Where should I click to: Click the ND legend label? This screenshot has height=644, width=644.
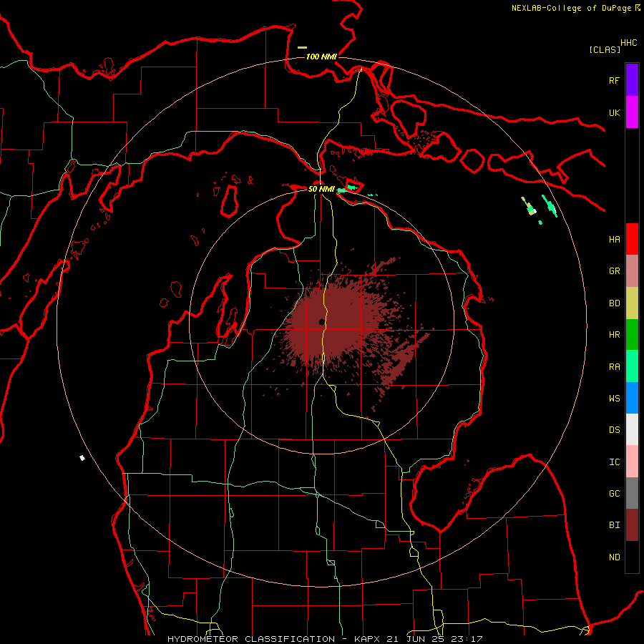point(614,557)
